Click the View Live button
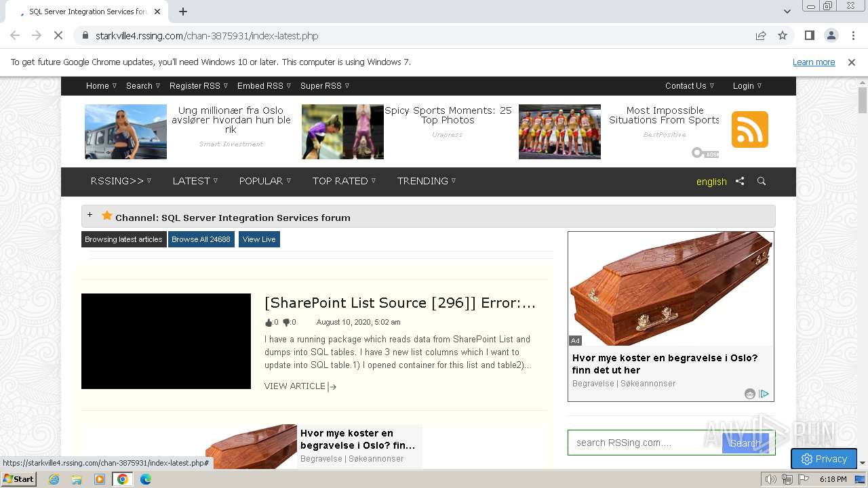This screenshot has height=488, width=868. [x=259, y=239]
